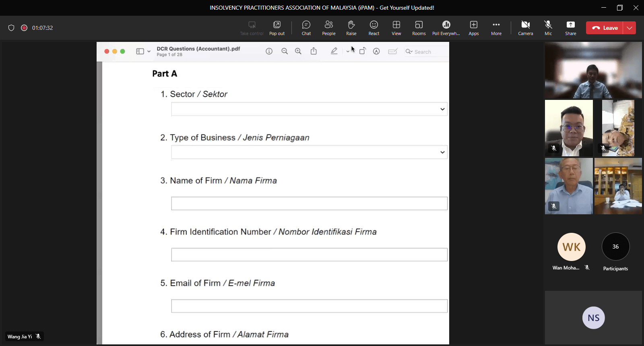The image size is (644, 346).
Task: Click PDF info inspector icon
Action: 269,51
